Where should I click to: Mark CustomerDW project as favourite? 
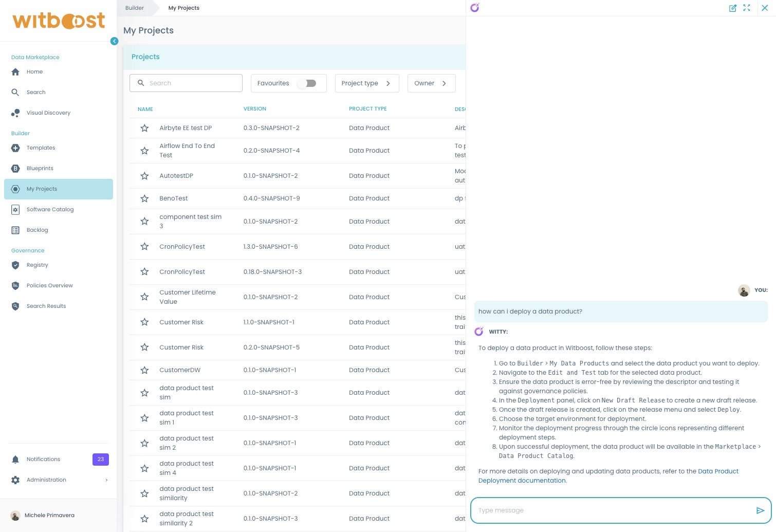[x=144, y=371]
